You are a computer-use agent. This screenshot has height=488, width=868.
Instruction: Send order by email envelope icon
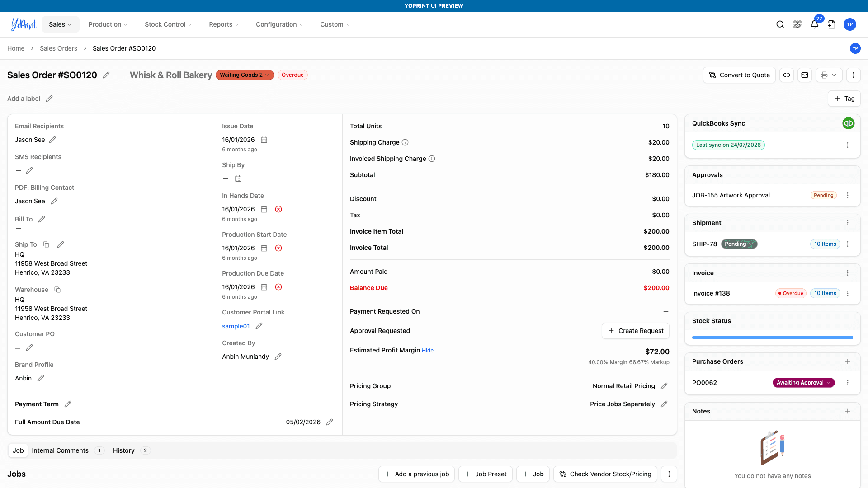[x=805, y=75]
